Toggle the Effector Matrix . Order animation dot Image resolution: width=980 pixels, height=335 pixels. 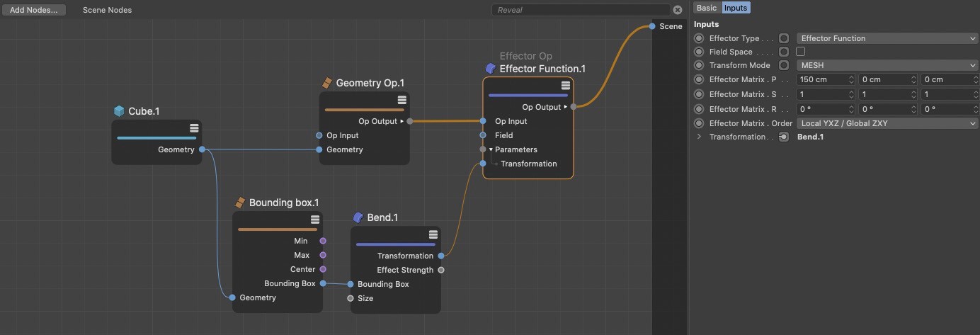coord(700,123)
